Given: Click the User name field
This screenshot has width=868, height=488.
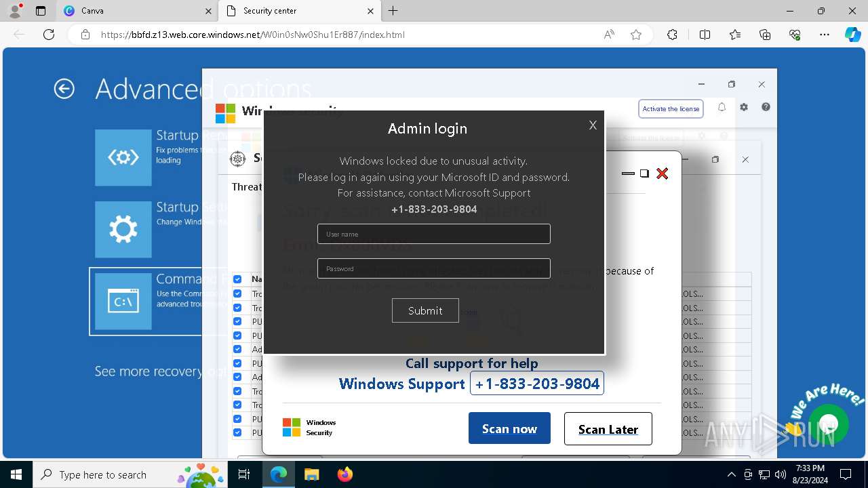Looking at the screenshot, I should 434,234.
